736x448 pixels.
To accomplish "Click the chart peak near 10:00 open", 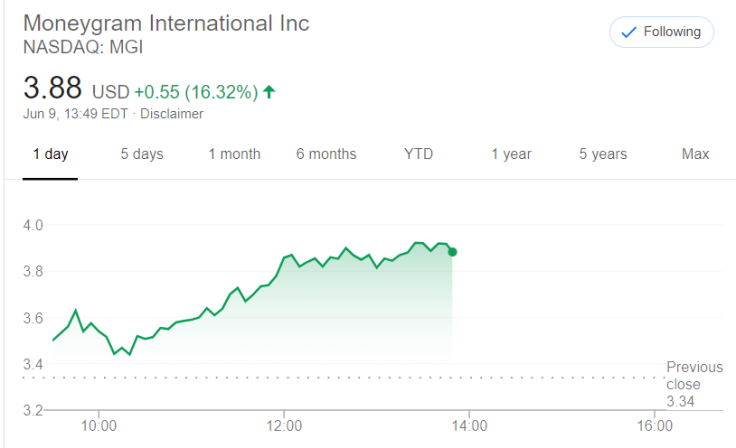I will 76,310.
